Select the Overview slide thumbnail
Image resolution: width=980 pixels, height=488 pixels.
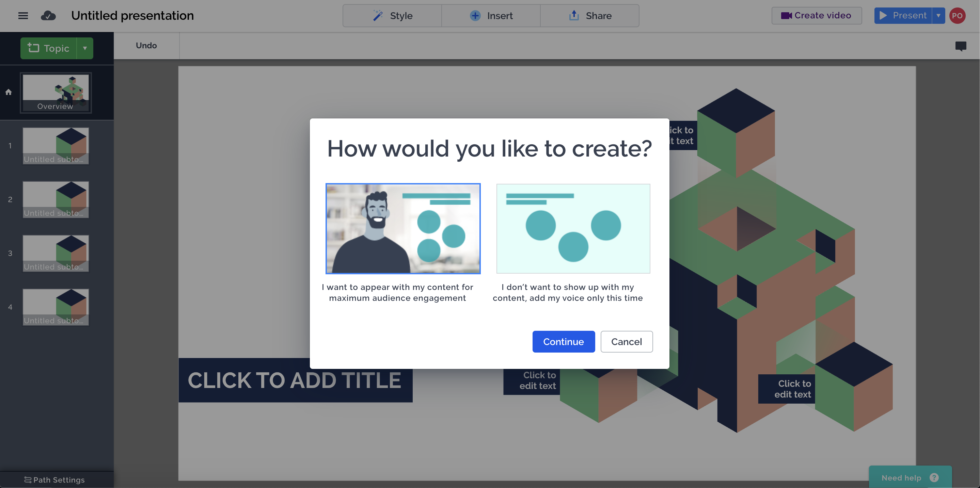(x=56, y=93)
